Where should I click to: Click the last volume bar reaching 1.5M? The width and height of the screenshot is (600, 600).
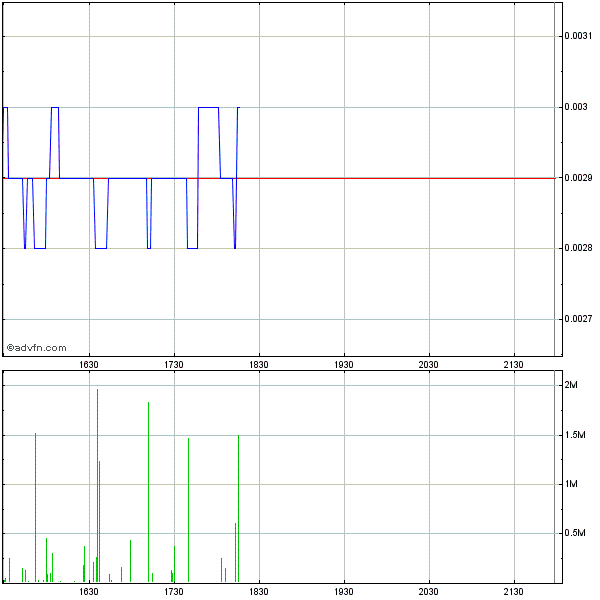(238, 509)
